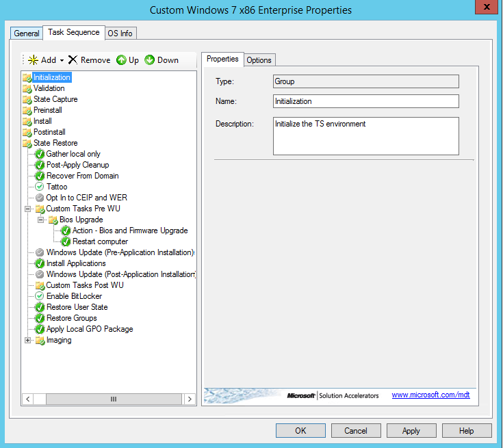Click the Bios Upgrade folder icon
Viewport: 503px width, 448px height.
pyautogui.click(x=53, y=220)
